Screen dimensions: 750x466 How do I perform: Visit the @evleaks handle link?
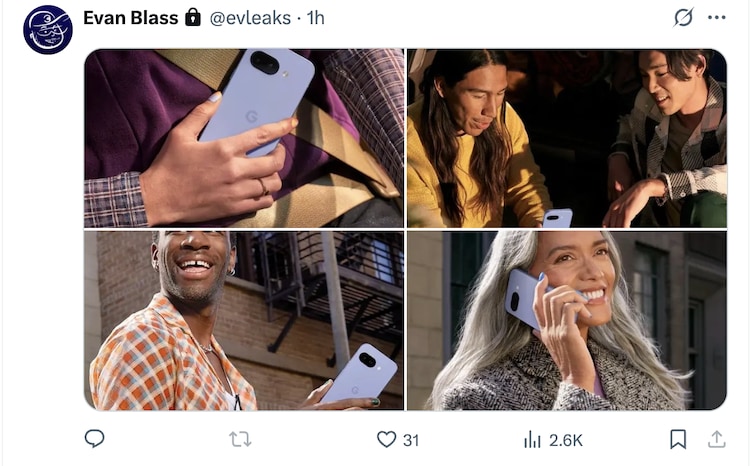click(250, 18)
